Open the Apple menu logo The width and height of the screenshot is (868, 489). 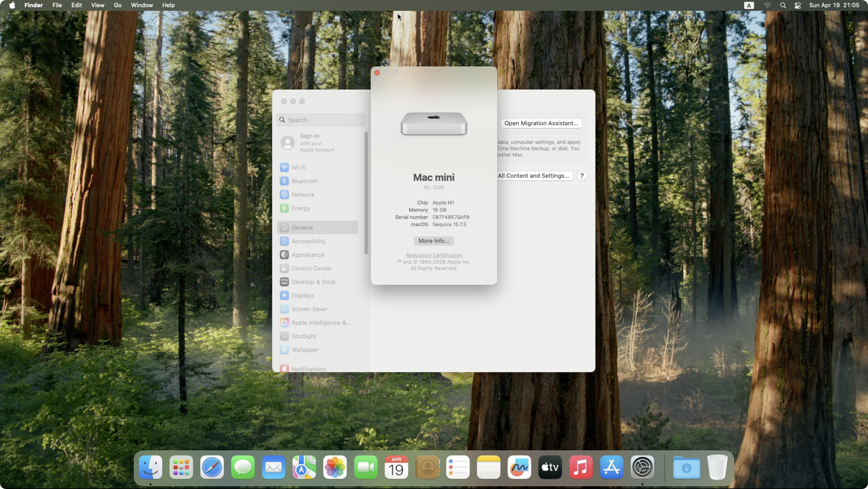point(12,5)
